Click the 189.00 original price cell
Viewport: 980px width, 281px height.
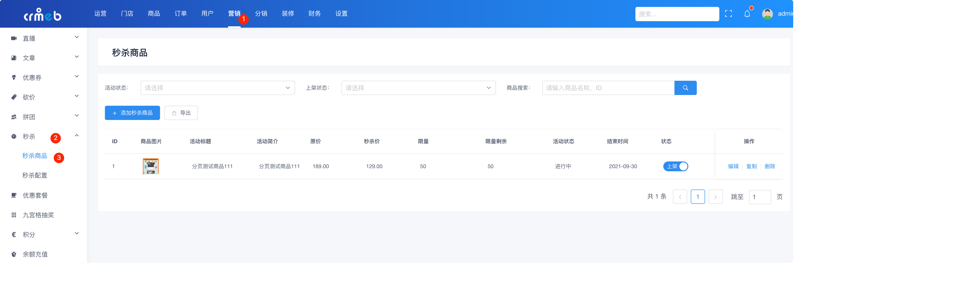(320, 166)
